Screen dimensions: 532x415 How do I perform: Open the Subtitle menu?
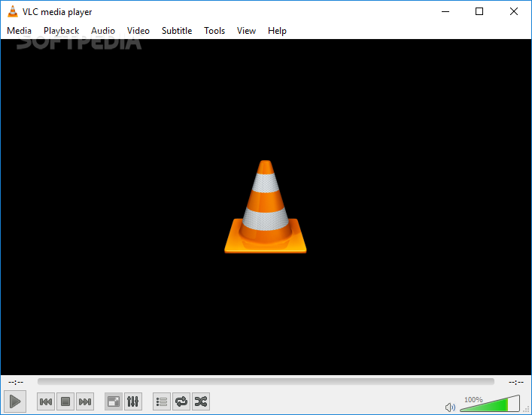tap(177, 31)
